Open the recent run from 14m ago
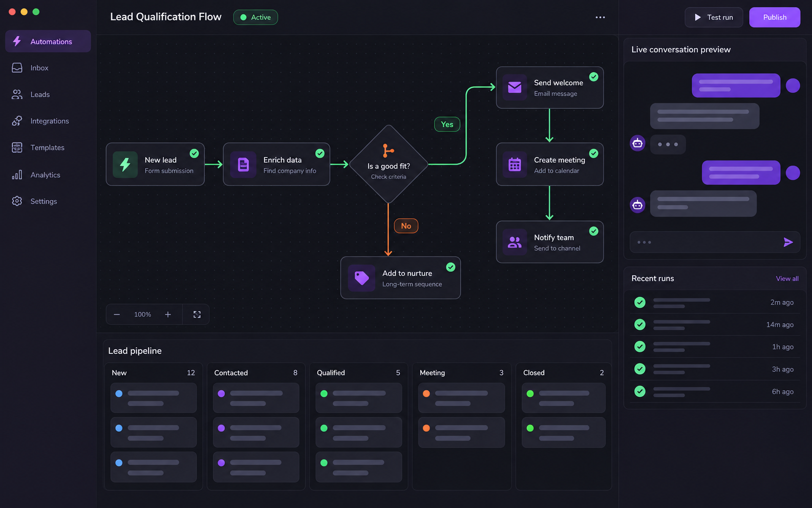The image size is (812, 508). tap(715, 325)
